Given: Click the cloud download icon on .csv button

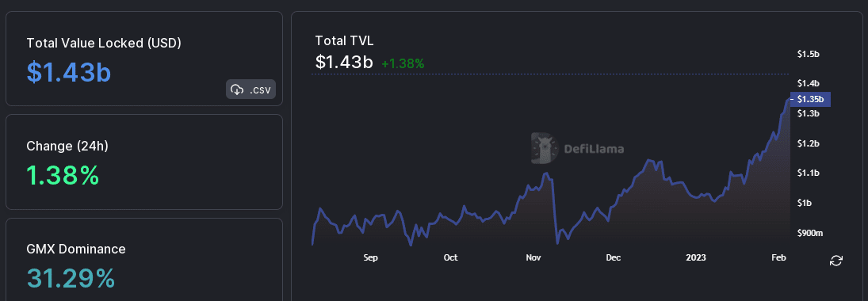Looking at the screenshot, I should click(238, 89).
